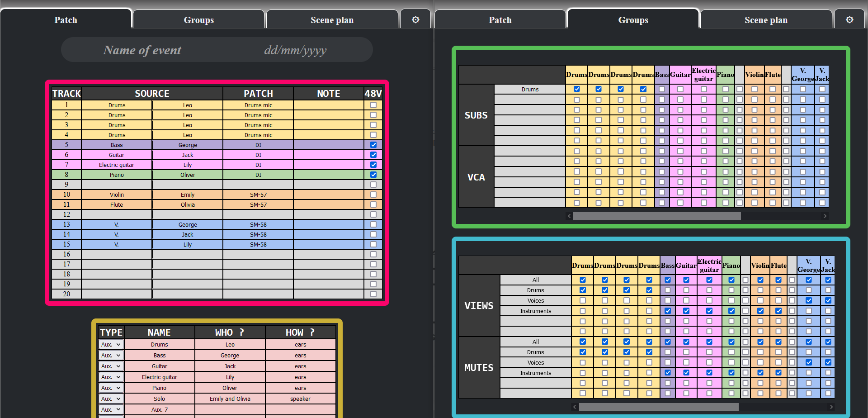868x418 pixels.
Task: Click 'Lily' cell on track 15
Action: pos(188,244)
